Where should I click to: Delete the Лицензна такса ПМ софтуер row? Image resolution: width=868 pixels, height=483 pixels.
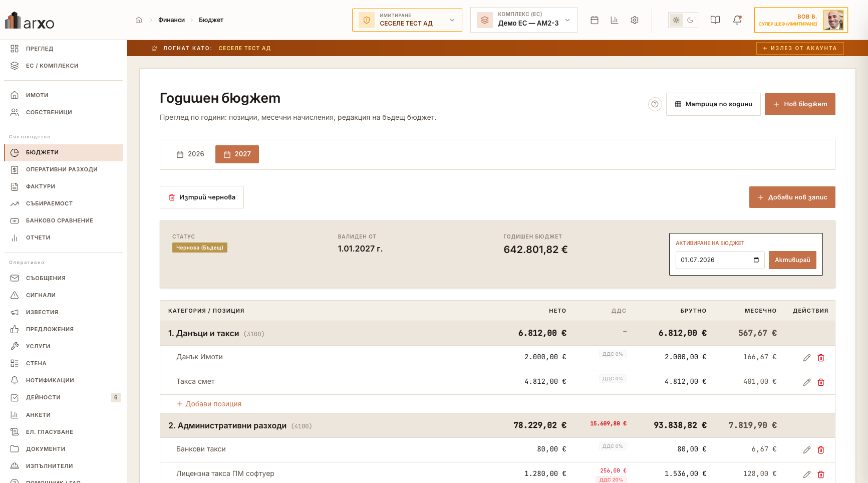coord(821,474)
